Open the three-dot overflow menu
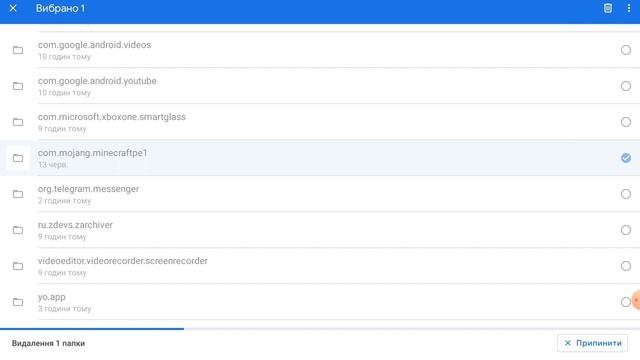The height and width of the screenshot is (360, 640). [629, 8]
